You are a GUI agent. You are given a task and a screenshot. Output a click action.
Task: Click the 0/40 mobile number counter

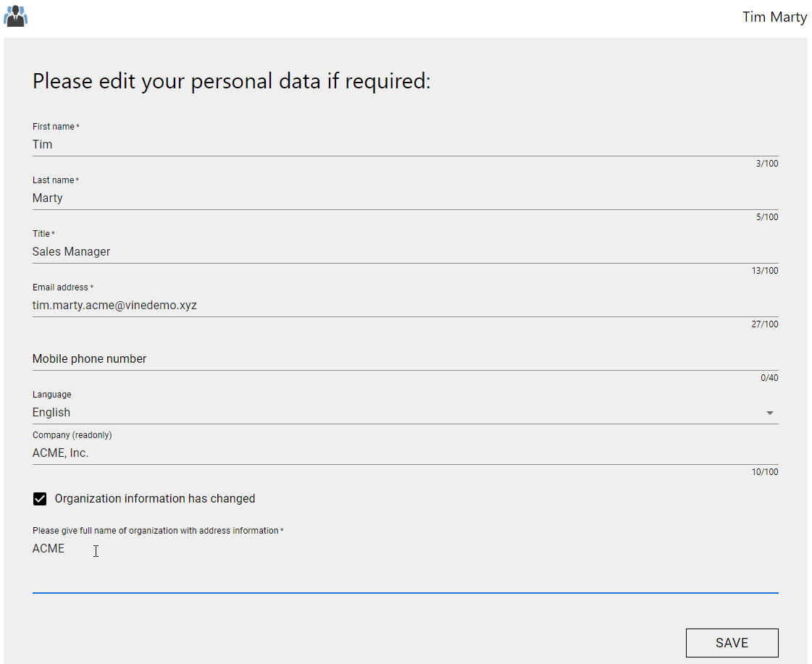tap(769, 378)
